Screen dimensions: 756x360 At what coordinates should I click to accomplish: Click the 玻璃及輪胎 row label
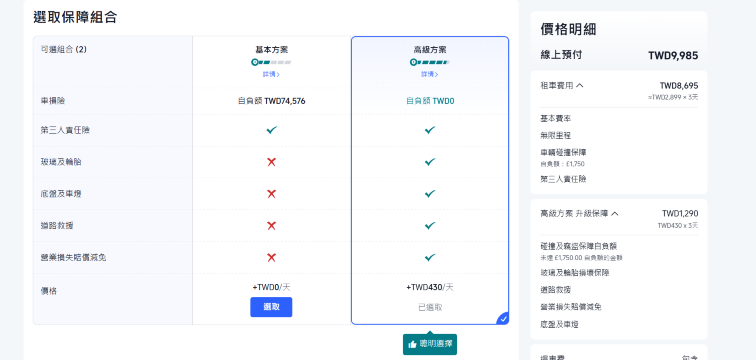[61, 162]
